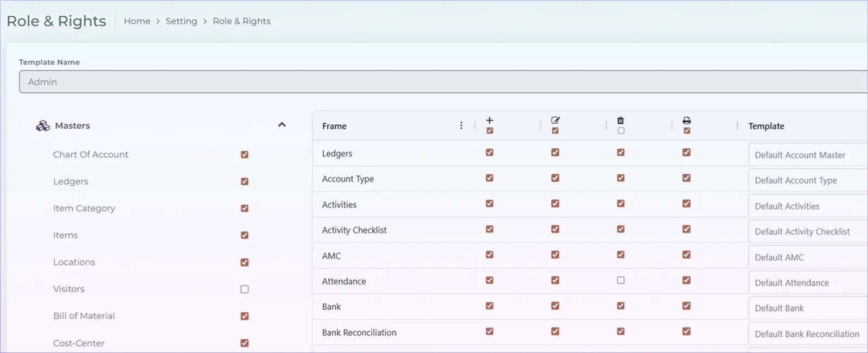Open Default Attendance template dropdown

808,282
